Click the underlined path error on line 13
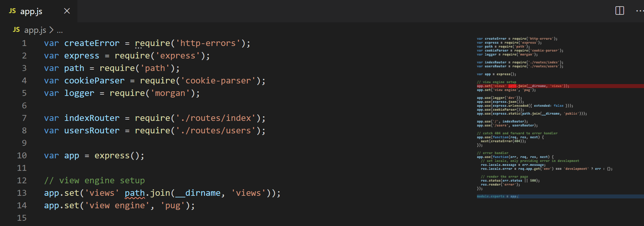This screenshot has width=644, height=226. click(135, 193)
